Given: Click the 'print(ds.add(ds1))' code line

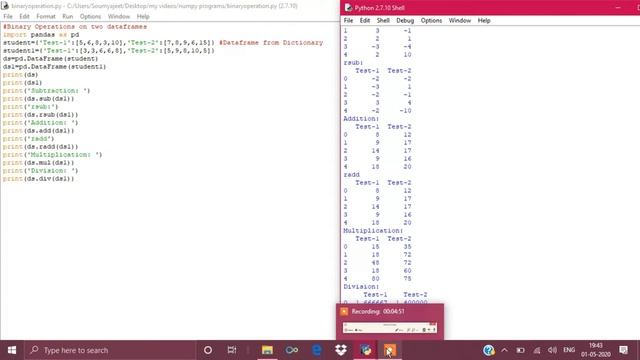Looking at the screenshot, I should click(39, 131).
